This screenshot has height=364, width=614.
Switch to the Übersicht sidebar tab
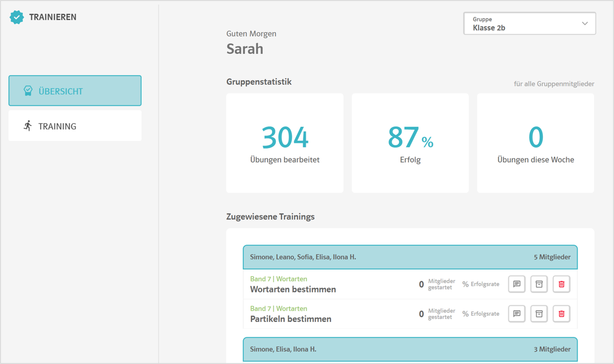coord(75,91)
